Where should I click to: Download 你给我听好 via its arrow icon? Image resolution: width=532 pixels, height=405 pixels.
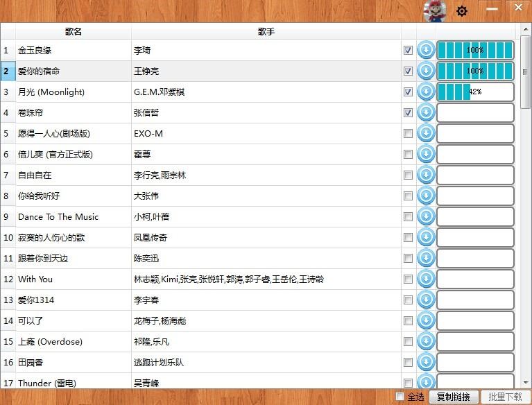[426, 196]
